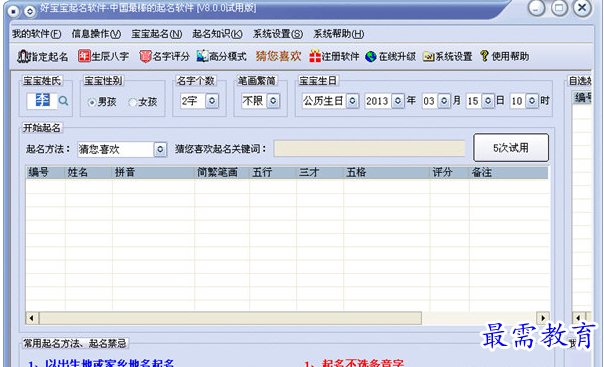The image size is (604, 367).
Task: Select 猜您喜欢 in the toolbar
Action: click(278, 56)
